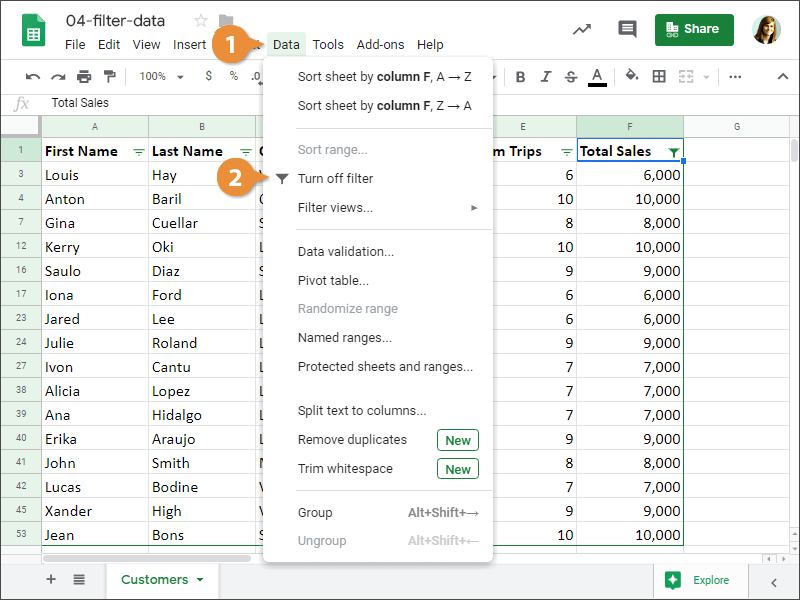Select the Paint format tool
The image size is (800, 600).
point(112,77)
